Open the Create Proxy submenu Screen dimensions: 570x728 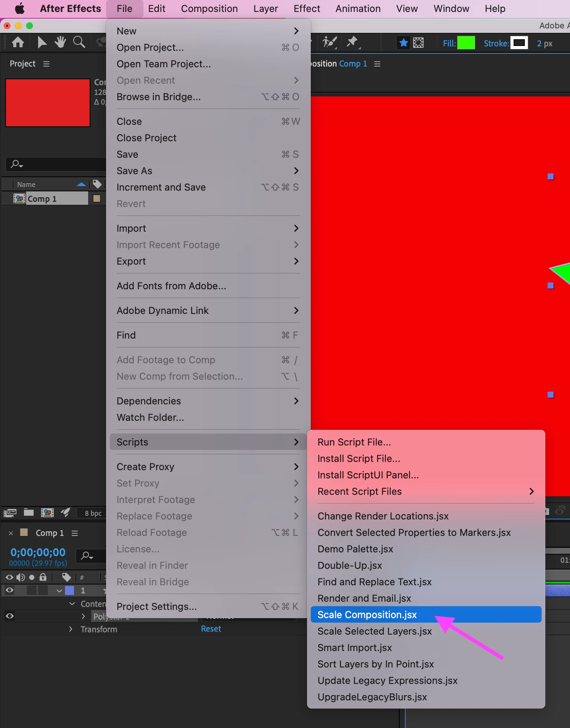pyautogui.click(x=208, y=467)
